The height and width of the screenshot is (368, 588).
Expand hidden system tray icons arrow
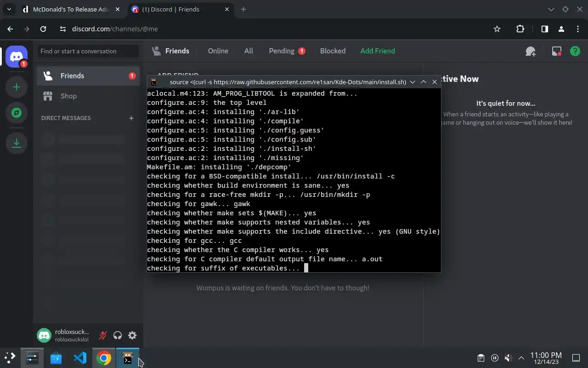[x=521, y=358]
